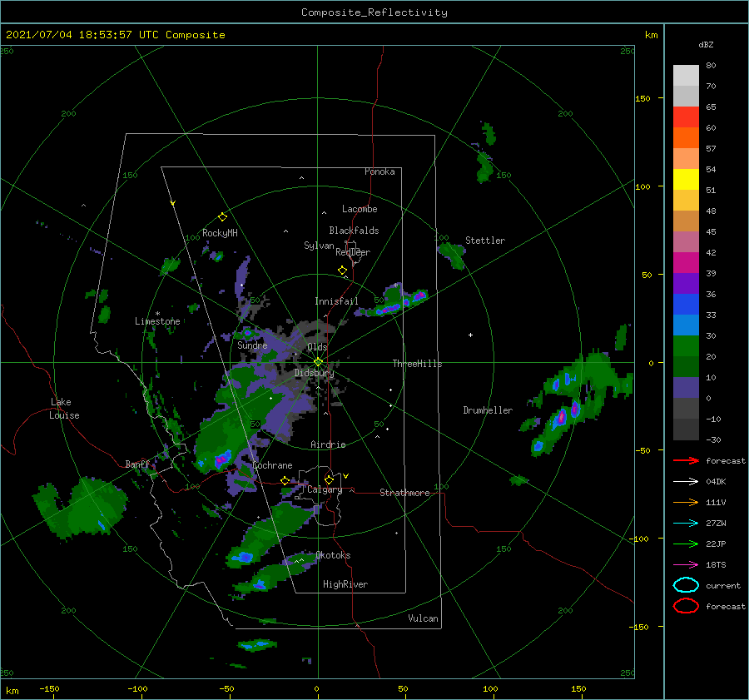The width and height of the screenshot is (749, 700).
Task: Select the Didsbury label
Action: (314, 373)
